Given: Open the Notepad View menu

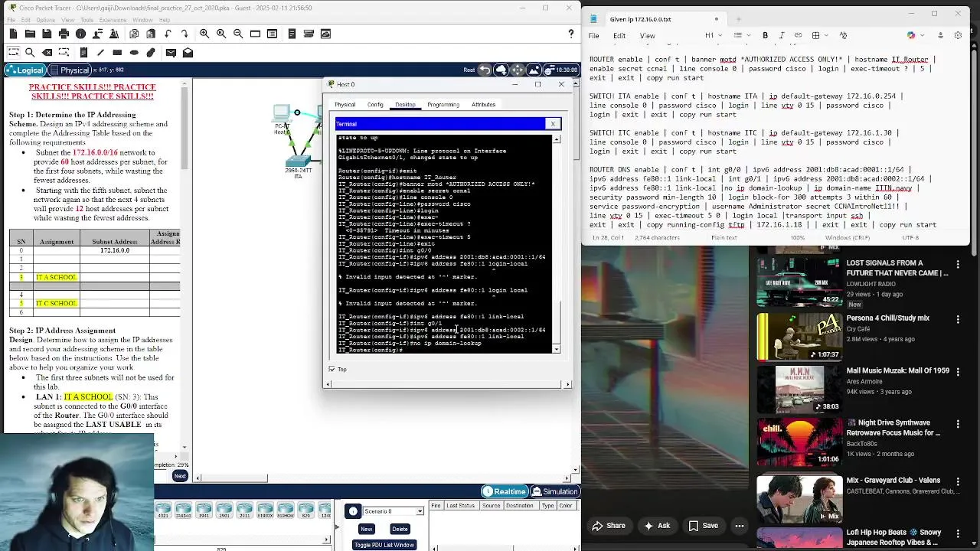Looking at the screenshot, I should (647, 35).
